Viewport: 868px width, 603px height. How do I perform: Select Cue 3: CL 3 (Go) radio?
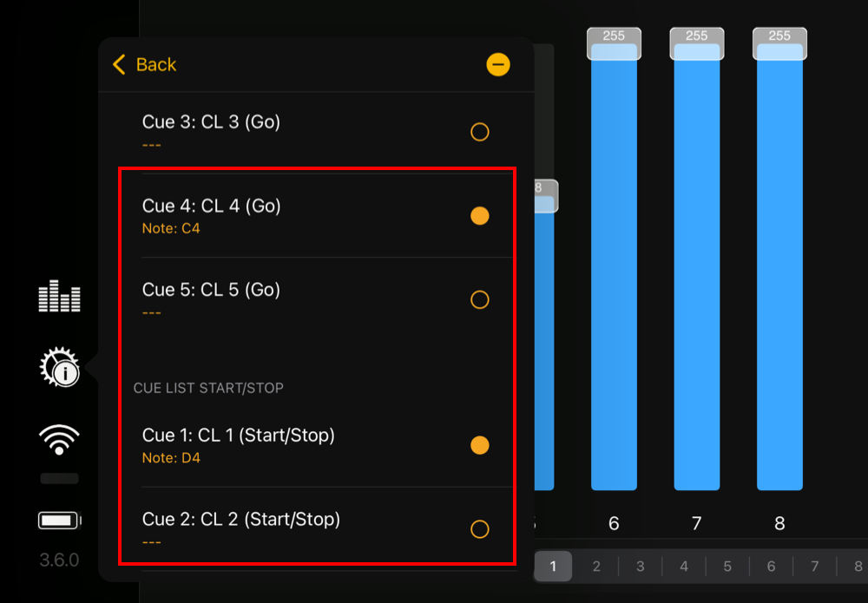coord(479,132)
